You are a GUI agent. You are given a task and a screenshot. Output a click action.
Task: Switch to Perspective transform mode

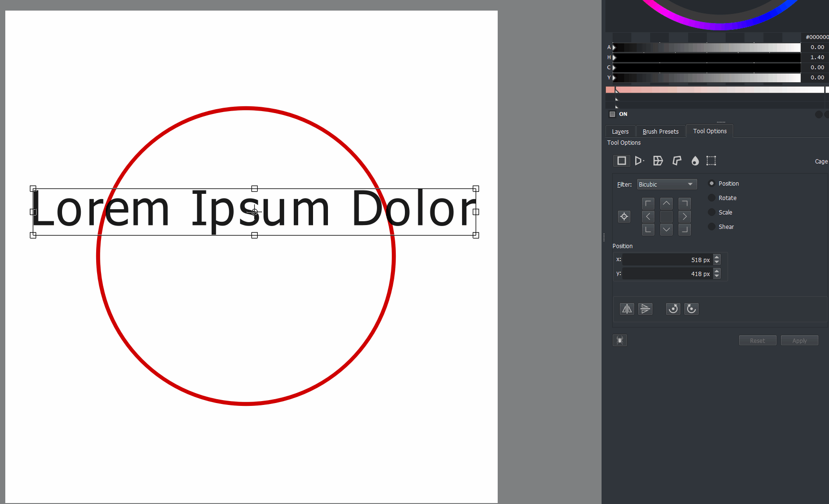coord(640,161)
